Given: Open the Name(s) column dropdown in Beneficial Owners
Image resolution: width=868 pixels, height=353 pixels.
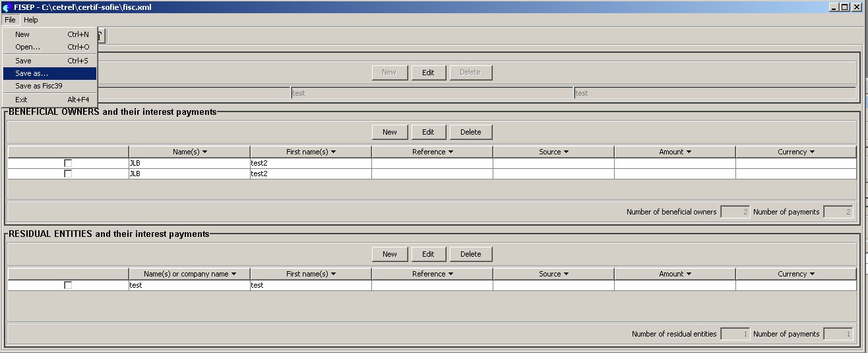Looking at the screenshot, I should point(205,152).
